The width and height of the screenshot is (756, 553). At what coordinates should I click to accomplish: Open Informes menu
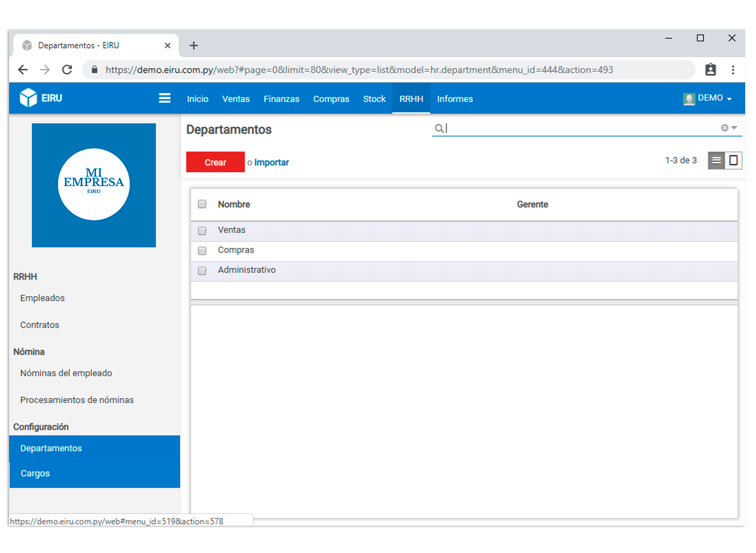tap(455, 99)
